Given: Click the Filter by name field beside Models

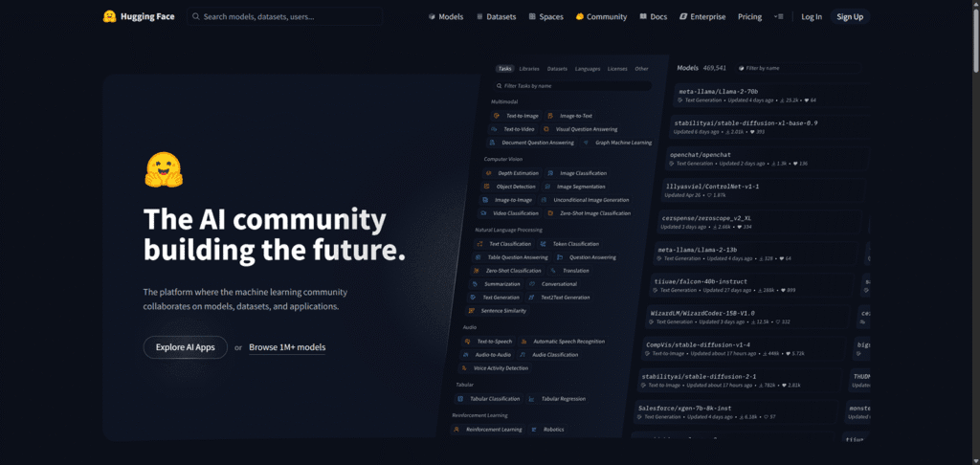Looking at the screenshot, I should [798, 68].
